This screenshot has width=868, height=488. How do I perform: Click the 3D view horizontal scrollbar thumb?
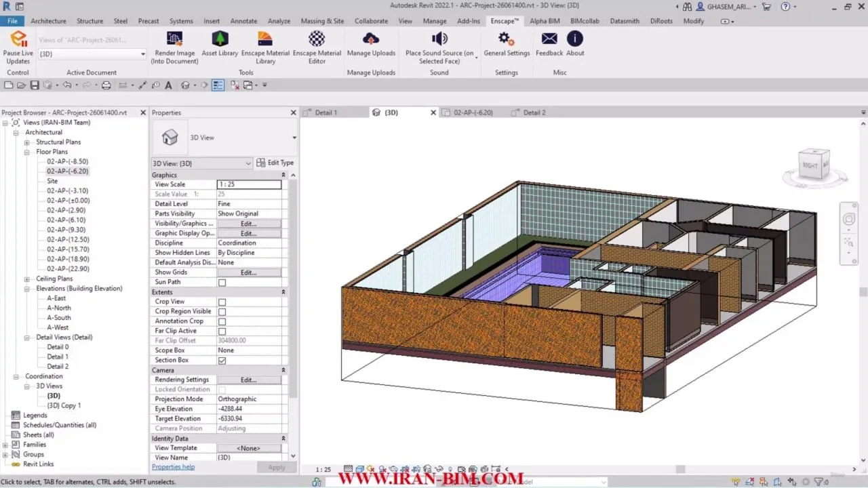point(680,469)
